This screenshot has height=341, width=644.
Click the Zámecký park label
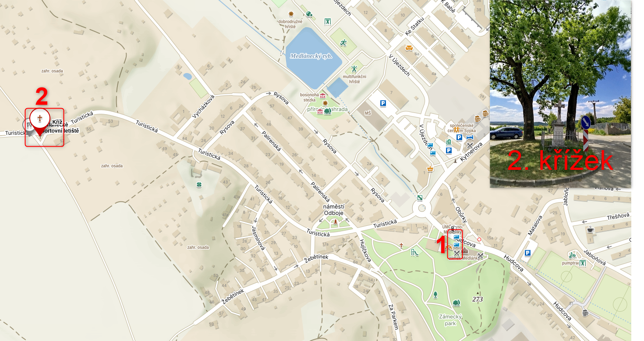pyautogui.click(x=450, y=320)
